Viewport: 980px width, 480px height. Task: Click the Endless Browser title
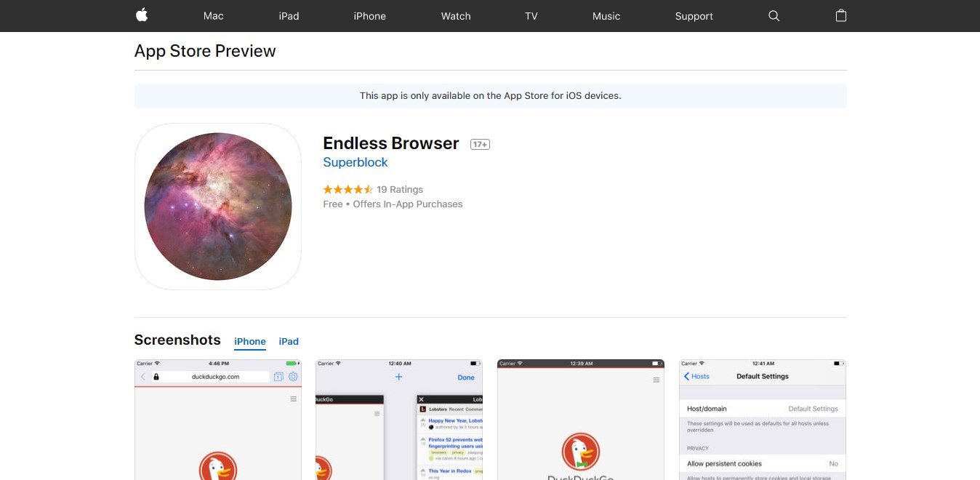(x=391, y=143)
